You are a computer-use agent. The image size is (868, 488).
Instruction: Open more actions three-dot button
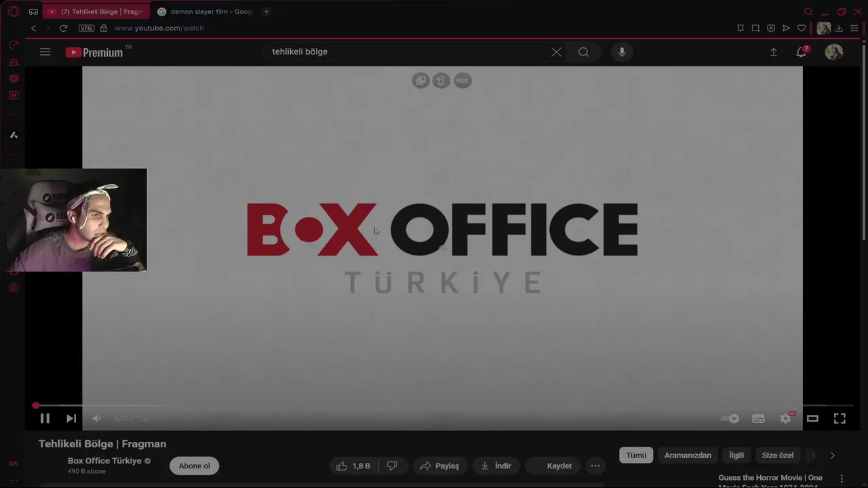pos(595,466)
